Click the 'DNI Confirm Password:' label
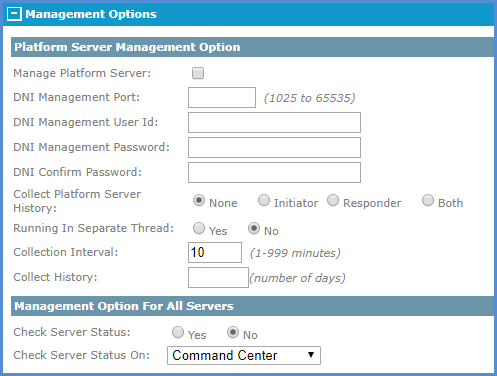Screen dimensions: 497x376 [77, 172]
